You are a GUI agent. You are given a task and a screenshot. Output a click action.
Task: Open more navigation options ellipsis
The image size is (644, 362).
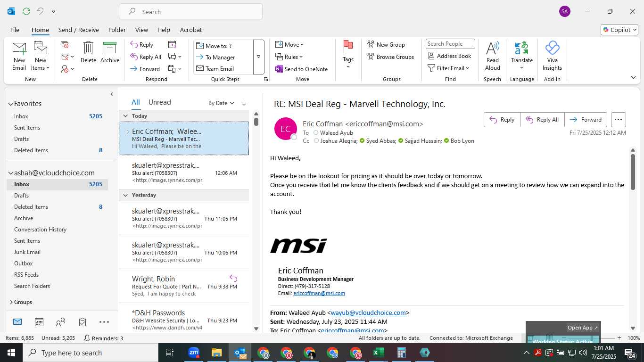coord(104,322)
